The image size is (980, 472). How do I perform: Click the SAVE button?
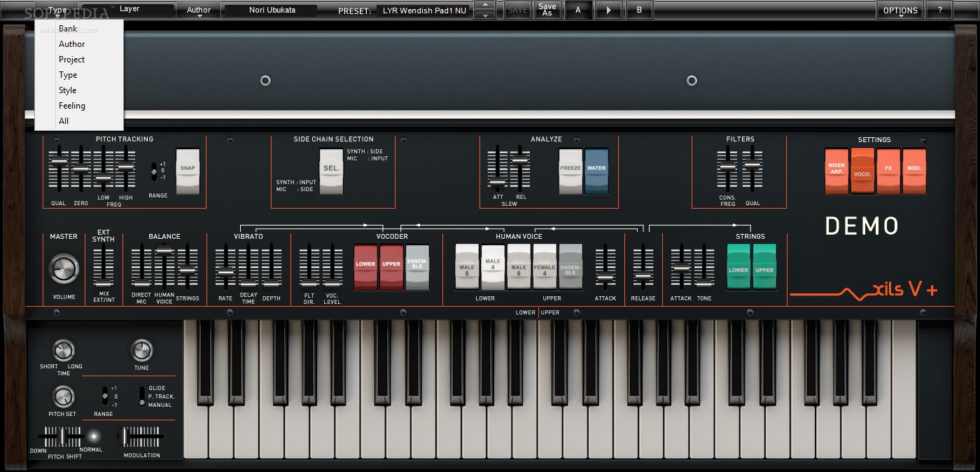pyautogui.click(x=517, y=10)
